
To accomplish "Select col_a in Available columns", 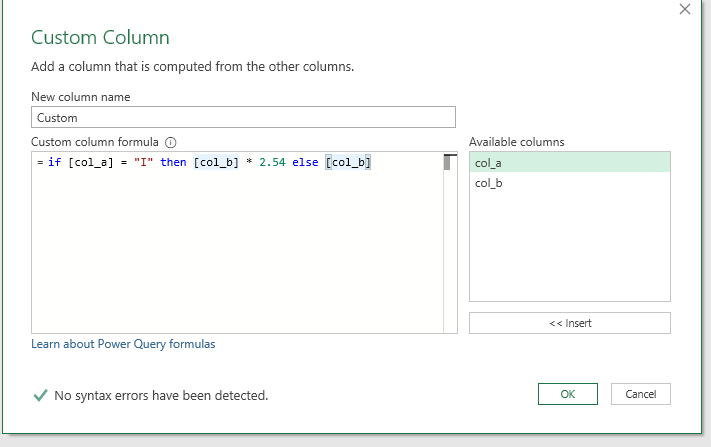I will pos(570,163).
